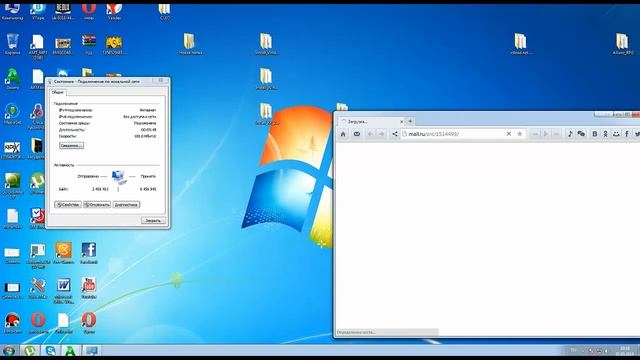Image resolution: width=640 pixels, height=360 pixels.
Task: Open uTorrent from the taskbar
Action: [x=30, y=351]
